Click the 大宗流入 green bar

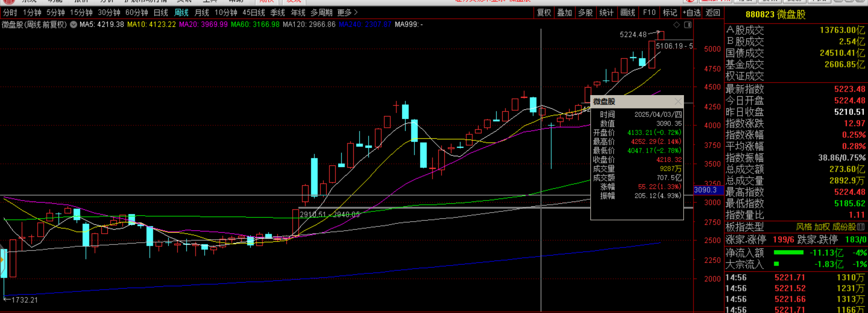[776, 264]
